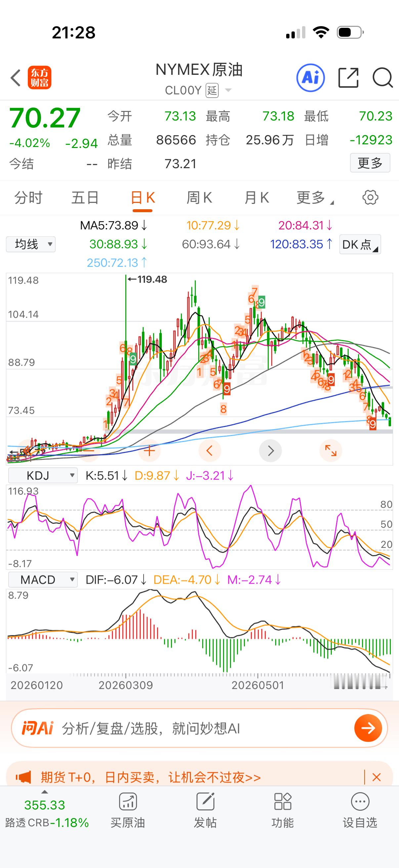Open the 东方财富 logo icon

coord(39,78)
